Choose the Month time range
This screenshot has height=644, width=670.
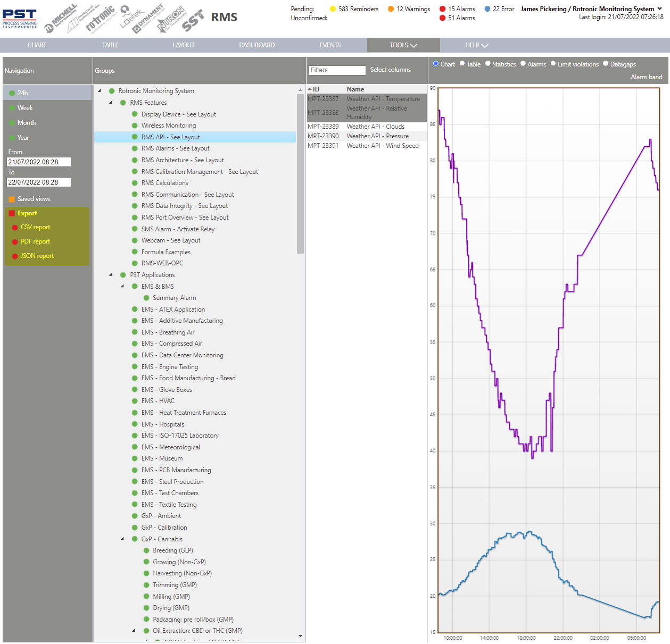point(27,123)
